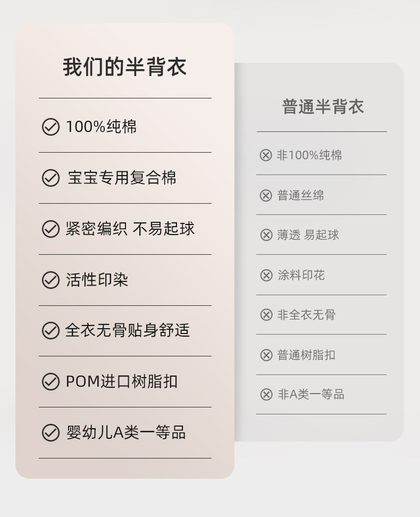Image resolution: width=420 pixels, height=517 pixels.
Task: Tap the X icon beside 薄透 易起球
Action: [266, 235]
